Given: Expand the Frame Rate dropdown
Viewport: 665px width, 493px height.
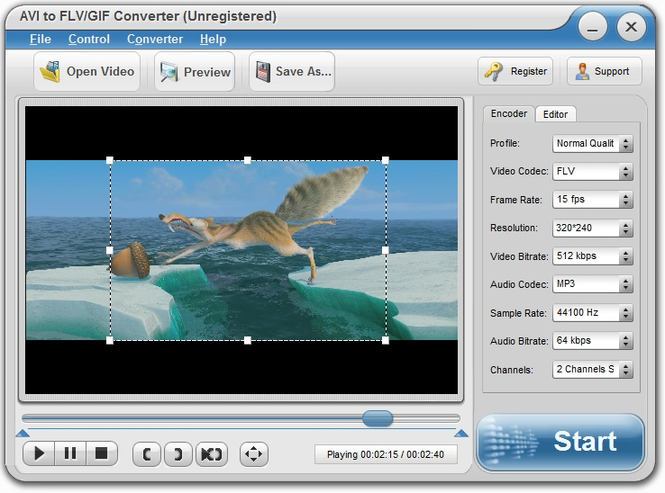Looking at the screenshot, I should pyautogui.click(x=626, y=199).
